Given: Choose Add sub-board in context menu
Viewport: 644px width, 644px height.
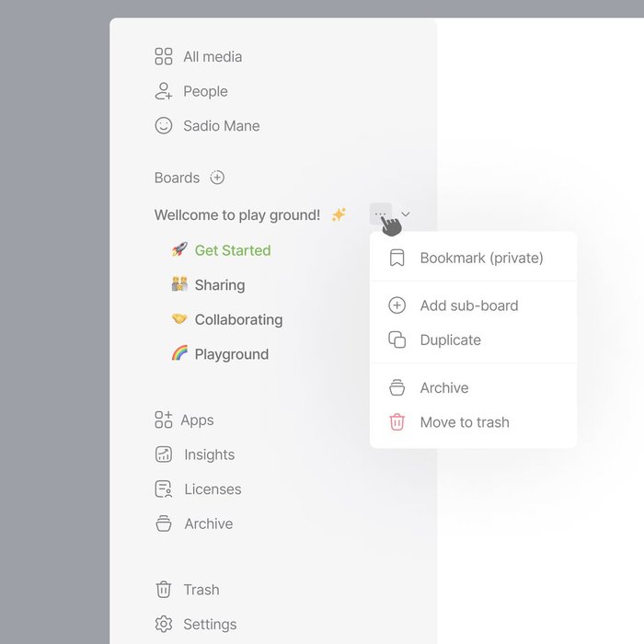Looking at the screenshot, I should pyautogui.click(x=468, y=305).
